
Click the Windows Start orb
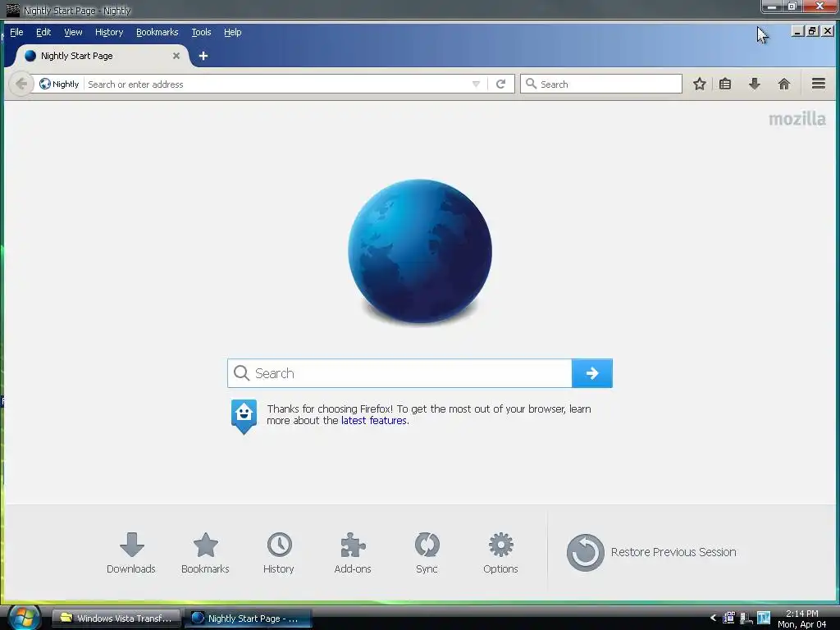tap(24, 618)
